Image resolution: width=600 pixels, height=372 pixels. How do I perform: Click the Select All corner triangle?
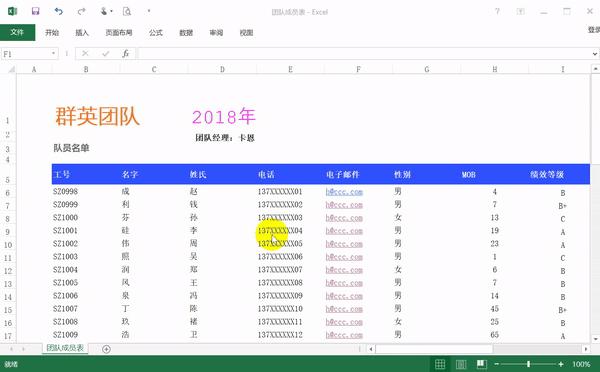point(11,69)
